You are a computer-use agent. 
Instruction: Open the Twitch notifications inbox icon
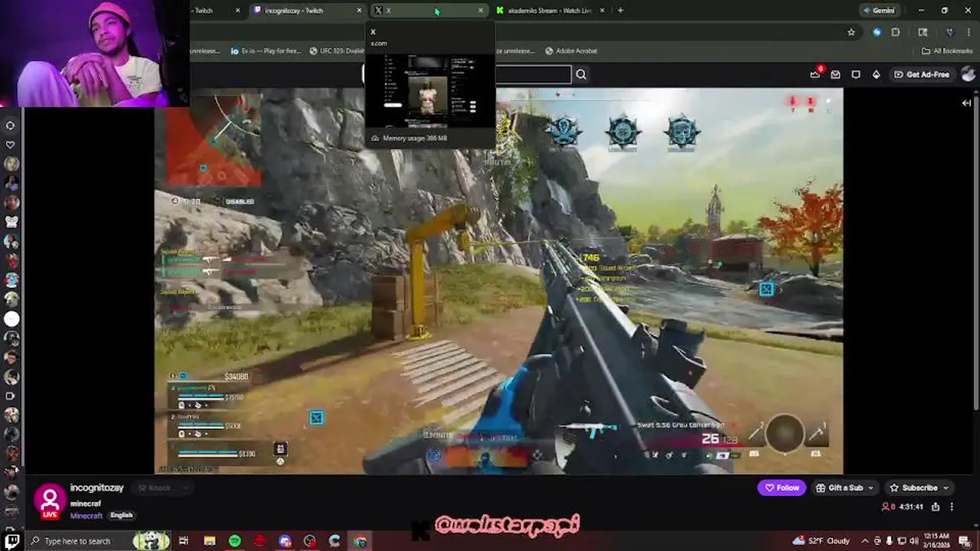coord(835,74)
